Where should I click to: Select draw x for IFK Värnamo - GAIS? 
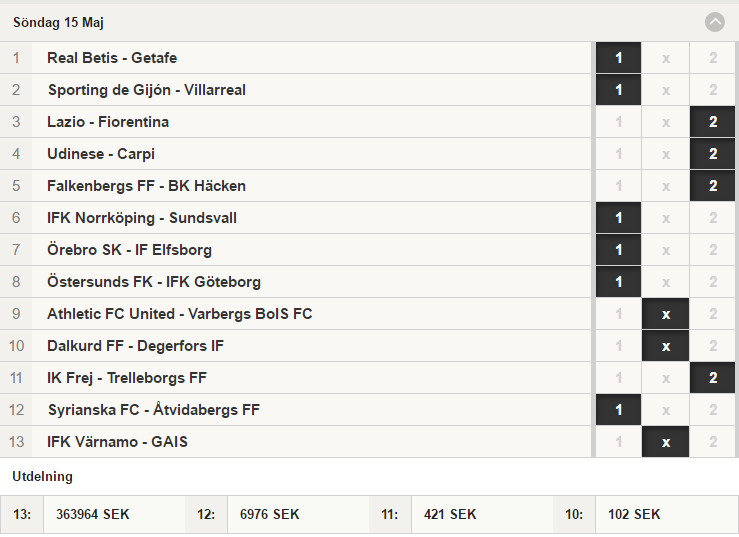(665, 442)
